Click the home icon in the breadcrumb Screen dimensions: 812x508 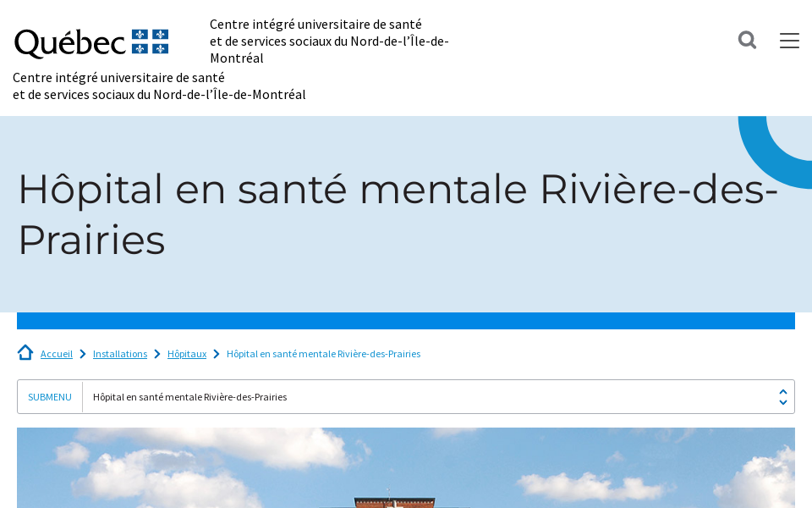(x=25, y=352)
